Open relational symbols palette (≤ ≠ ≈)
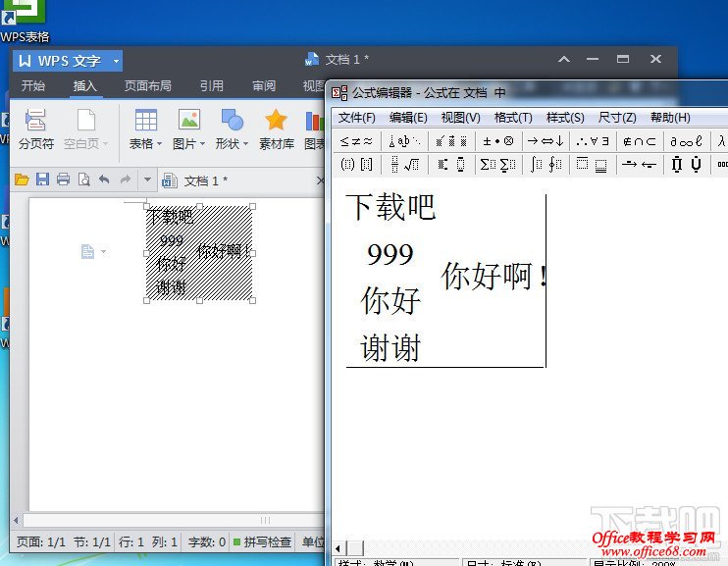The image size is (728, 566). point(355,141)
